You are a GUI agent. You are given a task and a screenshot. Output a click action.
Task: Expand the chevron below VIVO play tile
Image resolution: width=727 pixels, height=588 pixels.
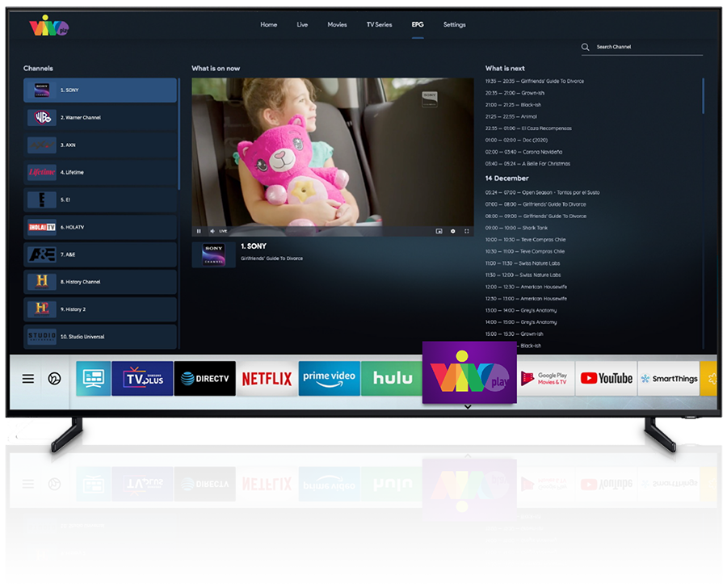tap(468, 407)
